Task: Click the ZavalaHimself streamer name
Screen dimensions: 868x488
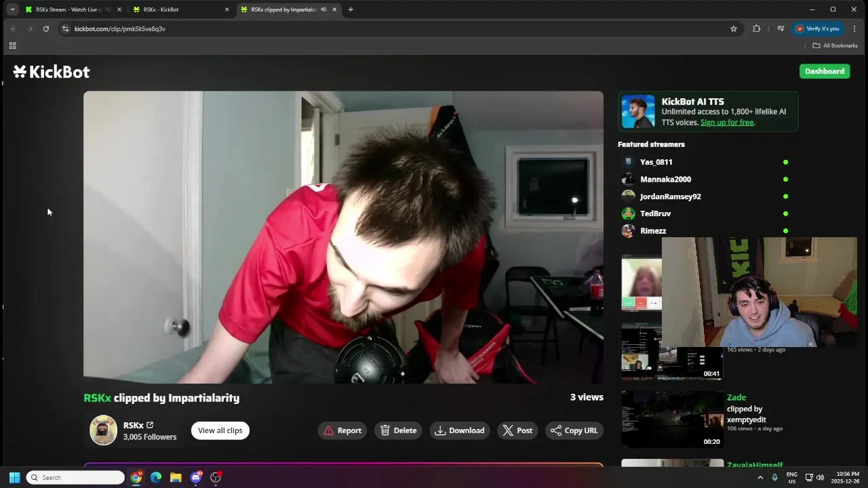Action: [x=755, y=465]
